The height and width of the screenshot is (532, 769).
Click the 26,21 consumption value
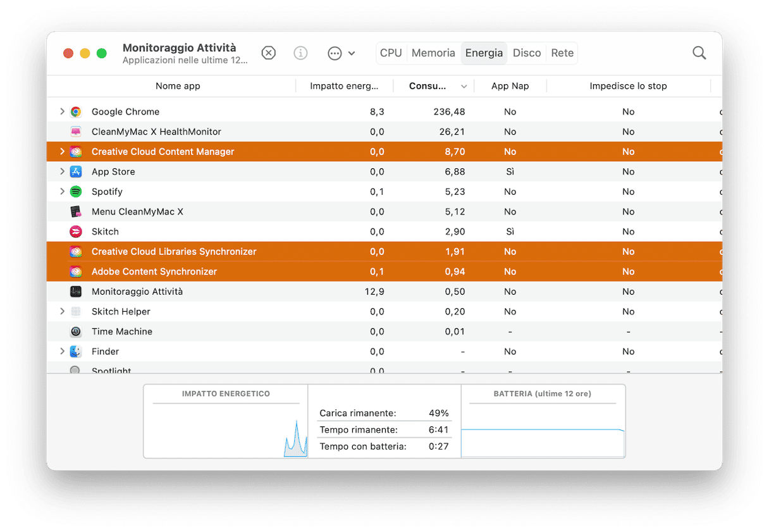[x=452, y=132]
